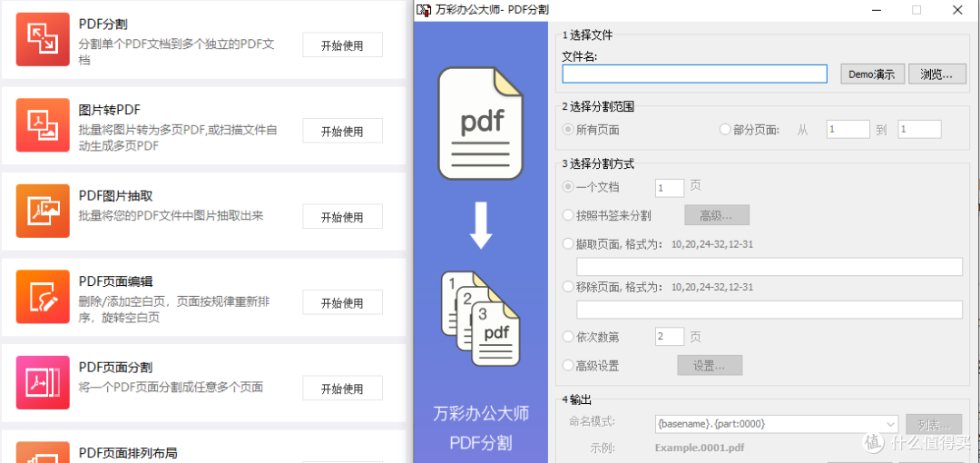980x463 pixels.
Task: Click the 移除页面 range input field
Action: click(769, 310)
